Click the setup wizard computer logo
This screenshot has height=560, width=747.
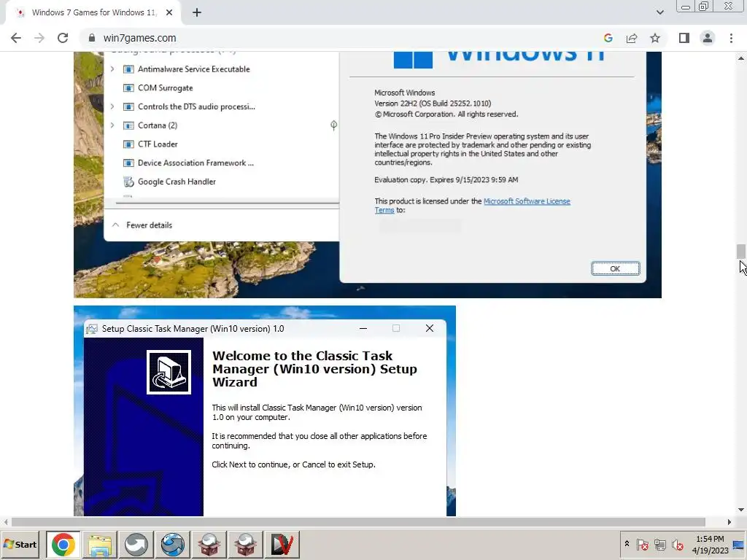coord(169,372)
